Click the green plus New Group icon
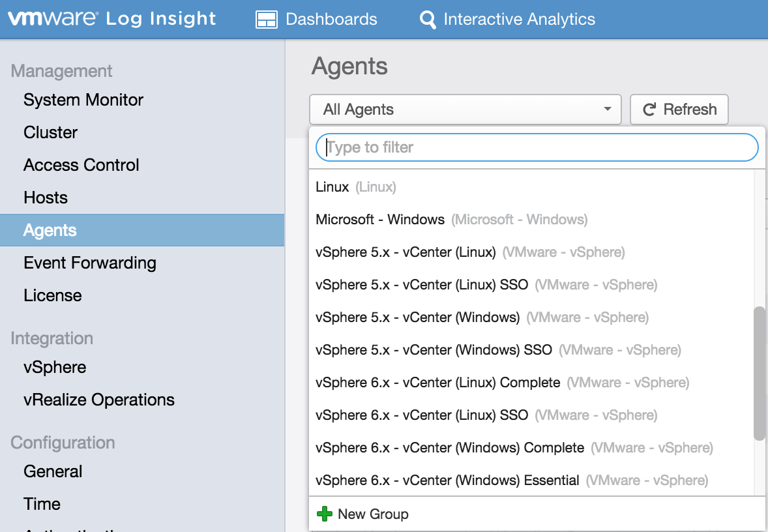The image size is (768, 532). point(324,514)
